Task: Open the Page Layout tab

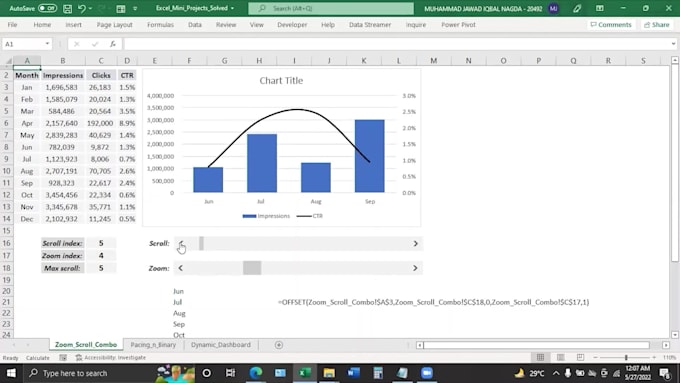Action: pyautogui.click(x=114, y=25)
